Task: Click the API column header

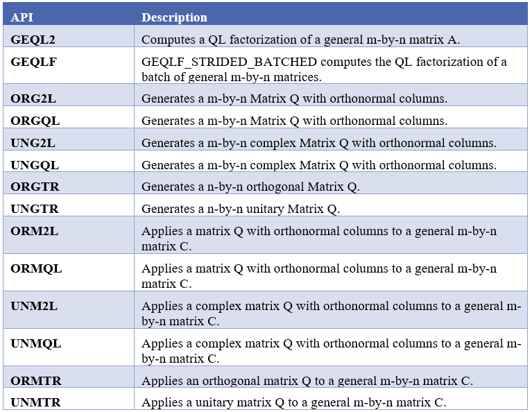Action: 22,17
